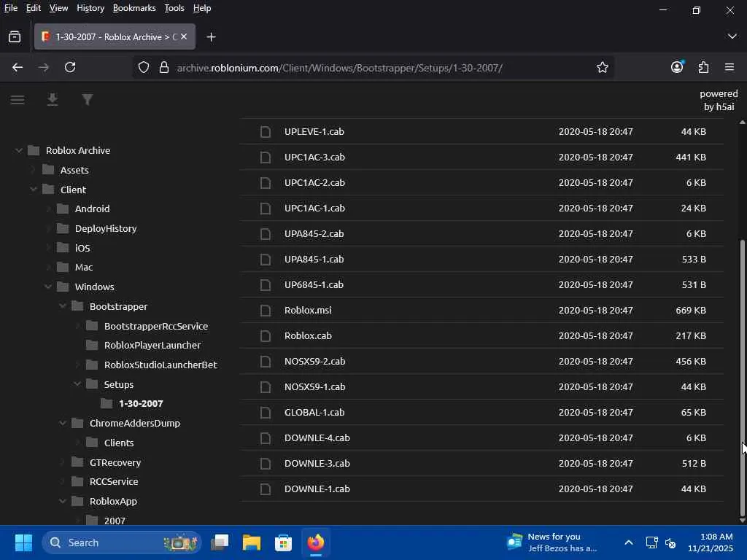Collapse the Client folder tree node
The height and width of the screenshot is (560, 747).
[x=34, y=190]
